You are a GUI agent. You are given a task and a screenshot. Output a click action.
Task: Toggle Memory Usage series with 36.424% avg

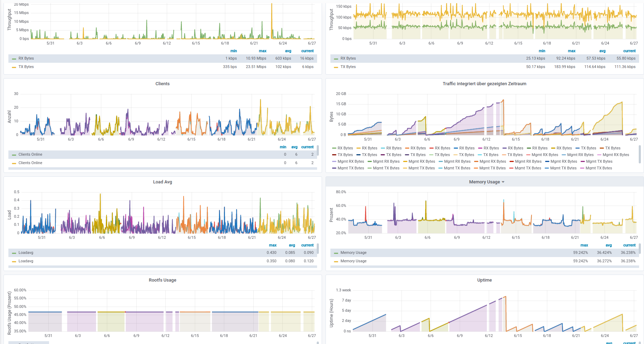[354, 253]
